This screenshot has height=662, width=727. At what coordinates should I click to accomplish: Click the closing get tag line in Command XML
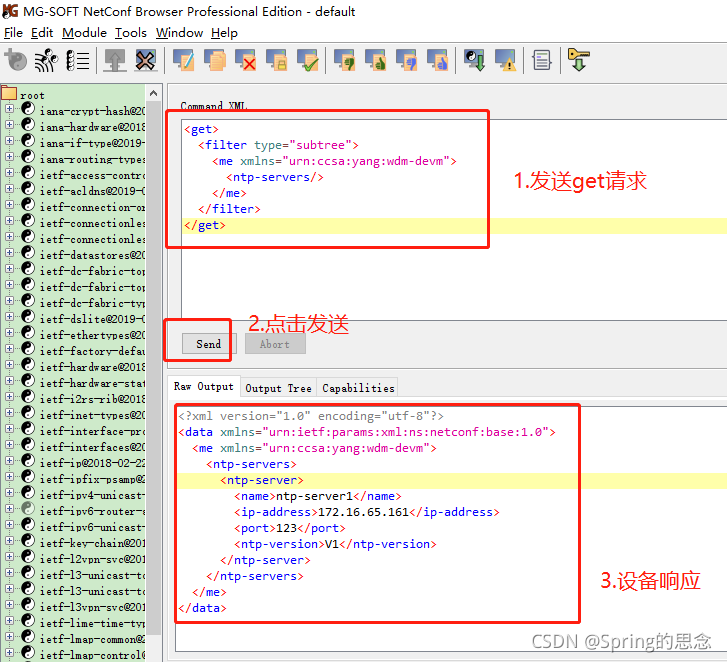coord(204,225)
